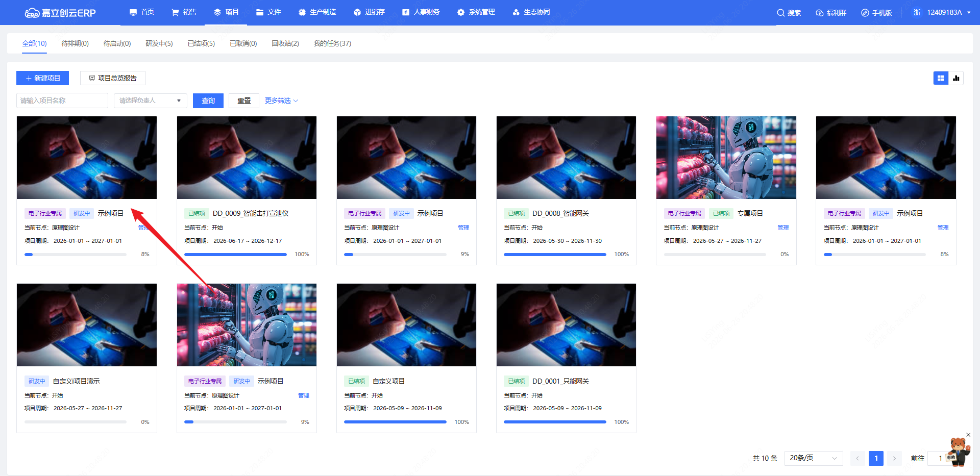The width and height of the screenshot is (980, 476).
Task: Expand 更多筛选 filter options
Action: pyautogui.click(x=281, y=101)
